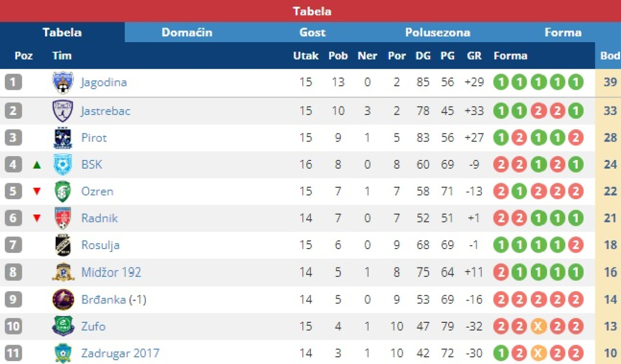This screenshot has height=364, width=621.
Task: Click the Jastrebac club crest icon
Action: [x=63, y=111]
